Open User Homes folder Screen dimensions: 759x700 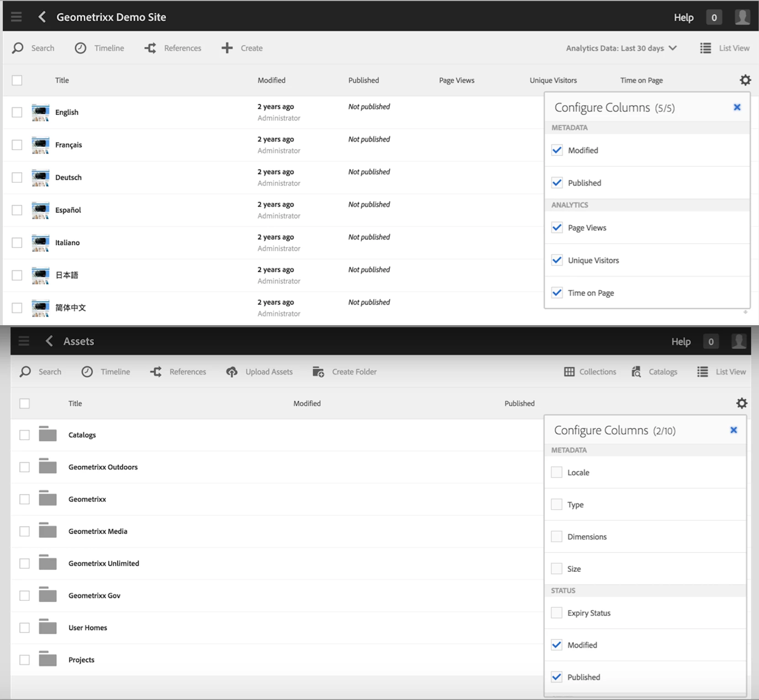click(x=88, y=627)
